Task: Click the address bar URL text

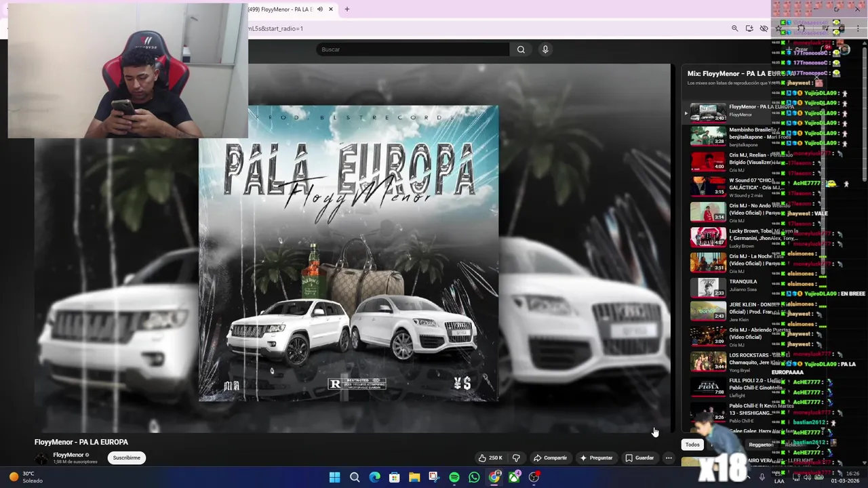Action: [x=275, y=28]
